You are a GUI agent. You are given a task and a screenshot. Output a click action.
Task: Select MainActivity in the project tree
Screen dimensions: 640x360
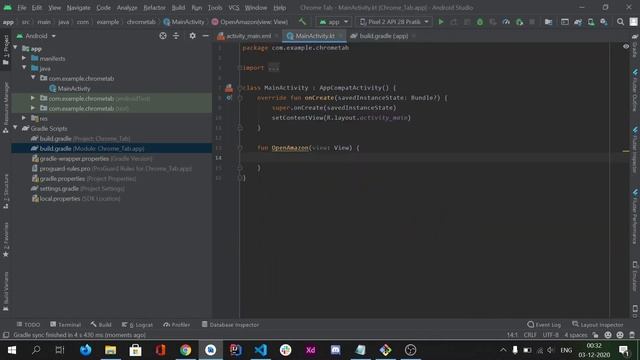point(73,88)
